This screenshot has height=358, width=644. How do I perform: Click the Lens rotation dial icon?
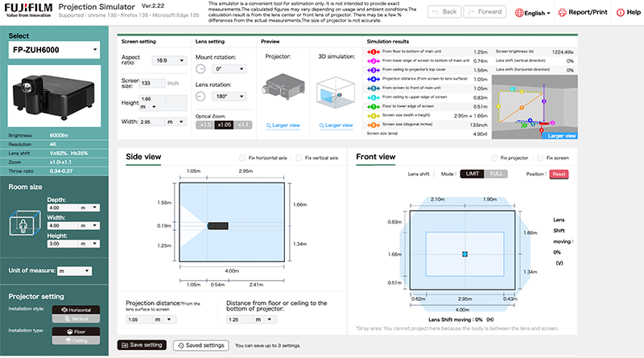point(201,96)
